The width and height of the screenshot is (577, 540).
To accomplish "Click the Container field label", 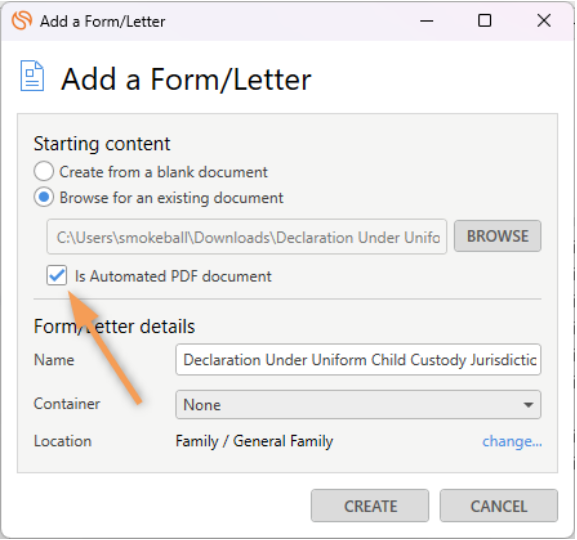I will 67,404.
